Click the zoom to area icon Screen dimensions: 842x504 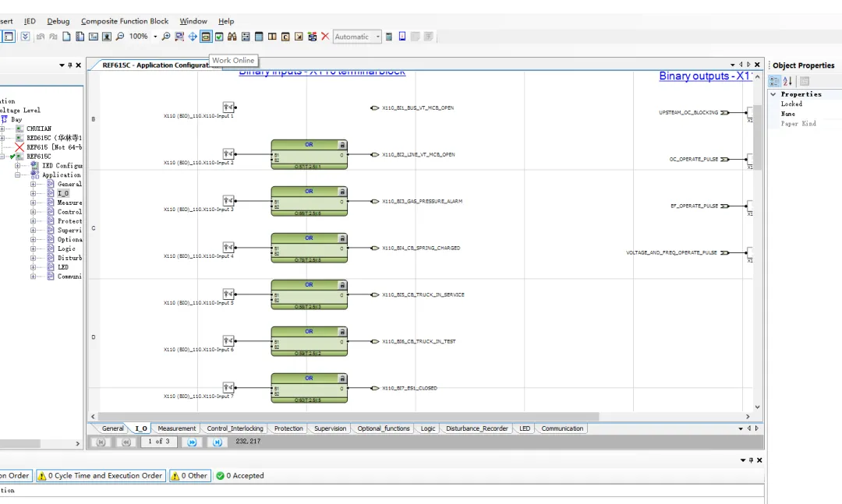pos(179,37)
